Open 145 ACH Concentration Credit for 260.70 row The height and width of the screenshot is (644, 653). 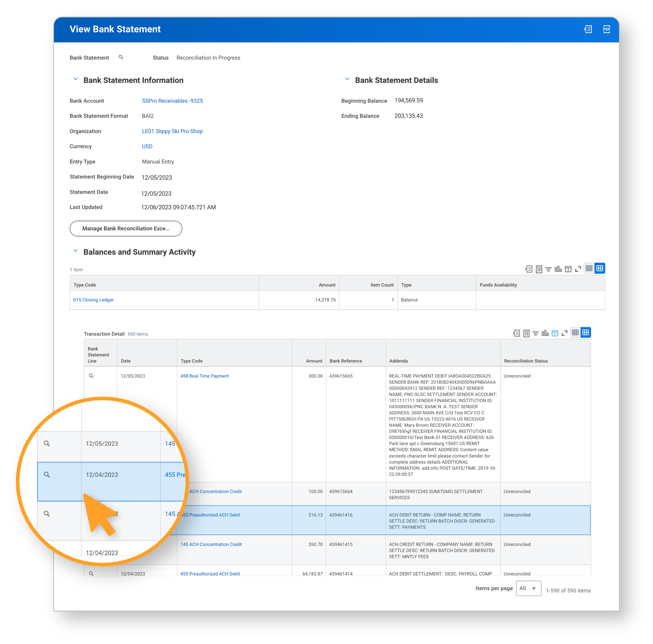[x=211, y=544]
